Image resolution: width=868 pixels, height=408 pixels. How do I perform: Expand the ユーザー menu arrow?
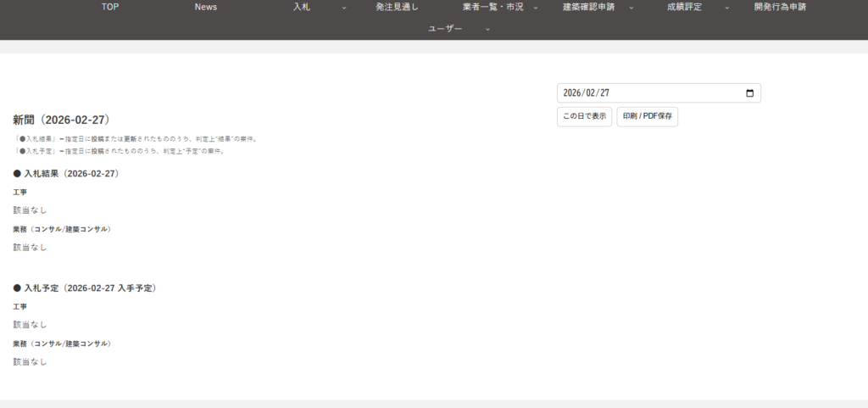pyautogui.click(x=487, y=30)
